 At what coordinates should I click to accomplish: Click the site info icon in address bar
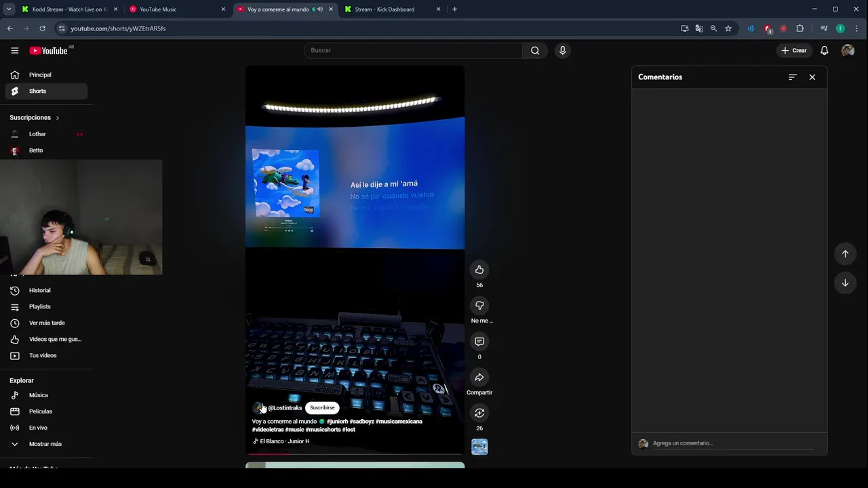(x=61, y=28)
